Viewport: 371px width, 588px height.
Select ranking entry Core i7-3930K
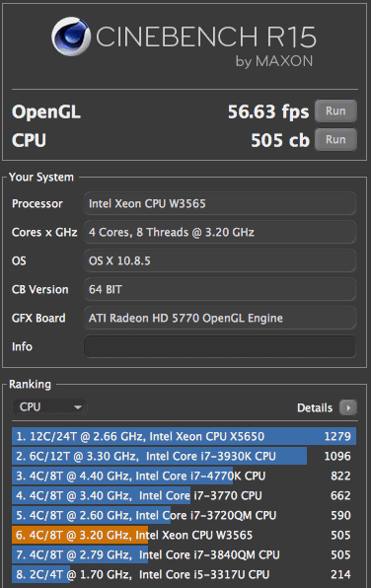[x=184, y=456]
